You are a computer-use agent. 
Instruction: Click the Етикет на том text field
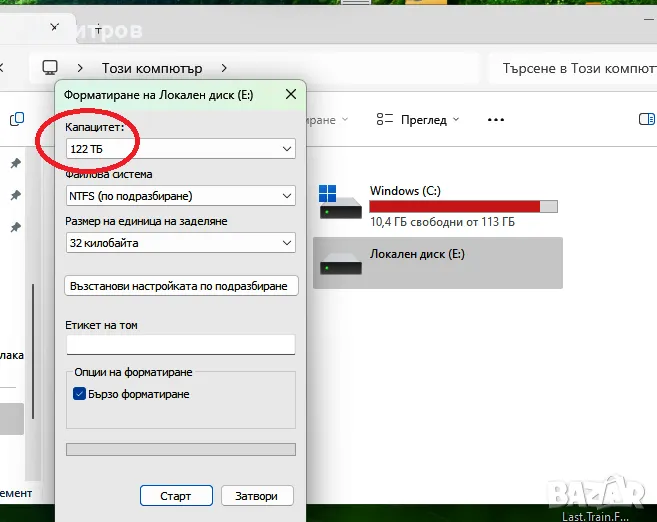point(180,345)
